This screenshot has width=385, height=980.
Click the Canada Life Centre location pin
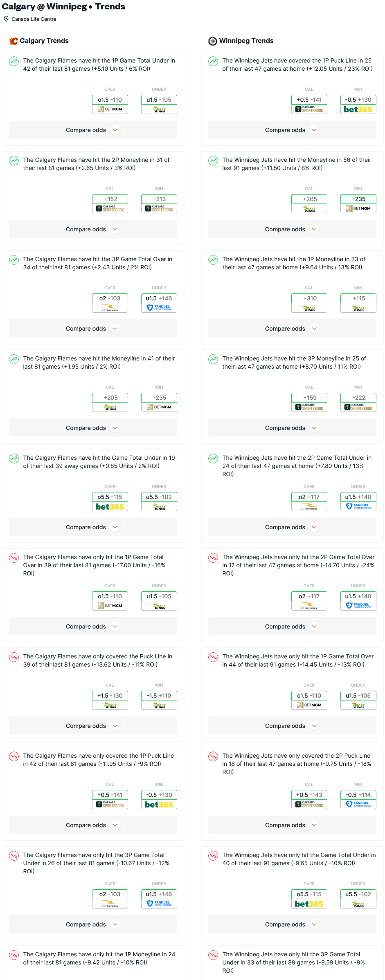point(6,19)
